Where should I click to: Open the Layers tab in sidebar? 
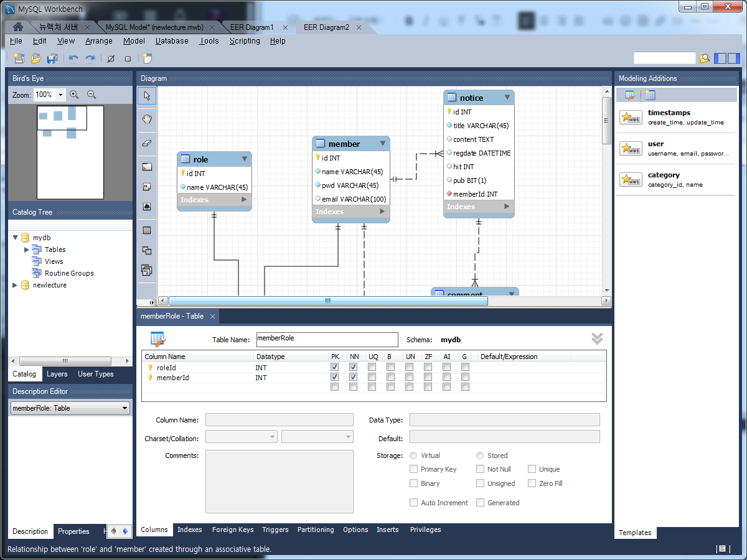[x=57, y=374]
